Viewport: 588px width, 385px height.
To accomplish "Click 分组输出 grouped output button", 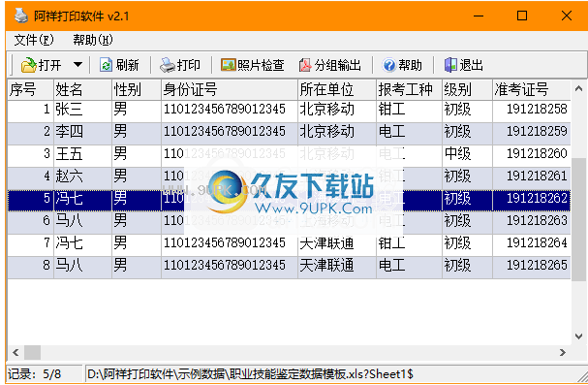I will 329,65.
